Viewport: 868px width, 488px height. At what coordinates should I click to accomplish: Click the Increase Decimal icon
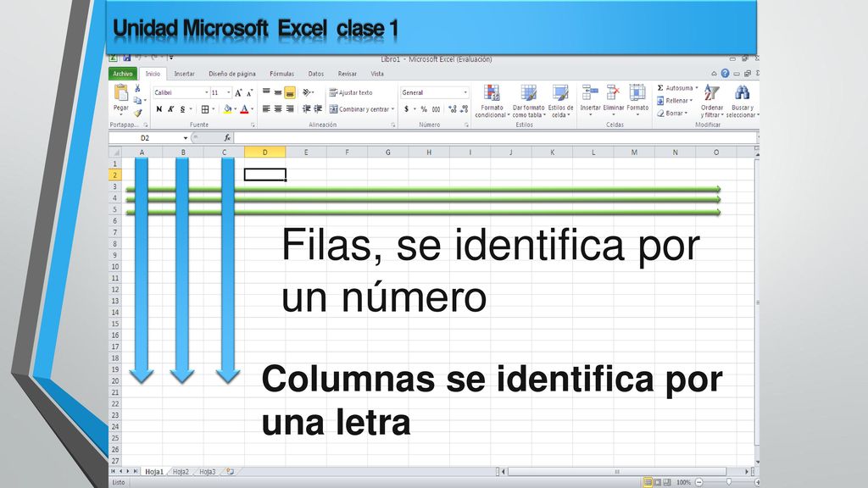(x=453, y=109)
